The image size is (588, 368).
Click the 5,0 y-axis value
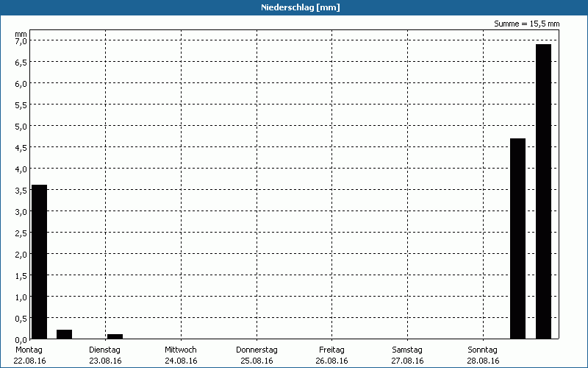(x=21, y=127)
